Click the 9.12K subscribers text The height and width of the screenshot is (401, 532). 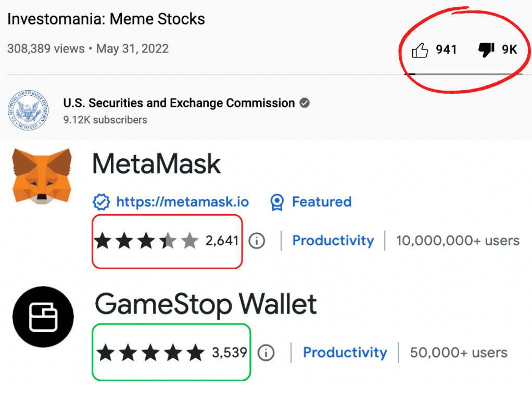click(105, 120)
